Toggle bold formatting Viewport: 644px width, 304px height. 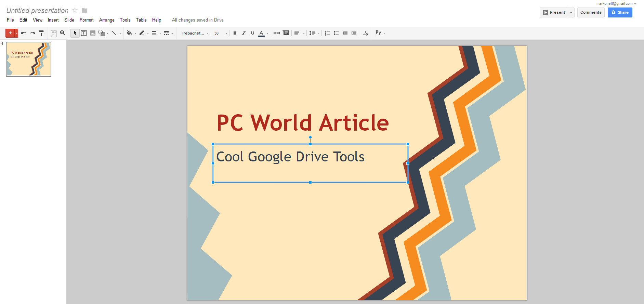tap(235, 33)
